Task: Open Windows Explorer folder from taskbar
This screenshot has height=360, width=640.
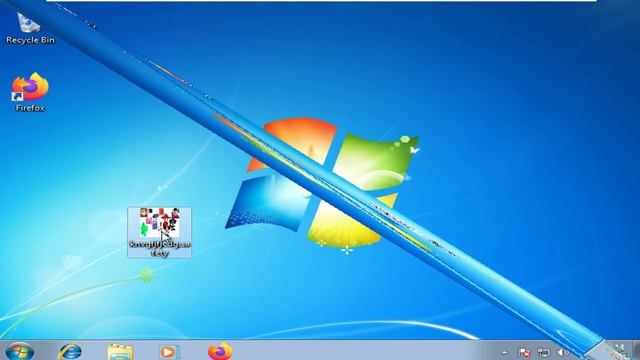Action: coord(120,352)
